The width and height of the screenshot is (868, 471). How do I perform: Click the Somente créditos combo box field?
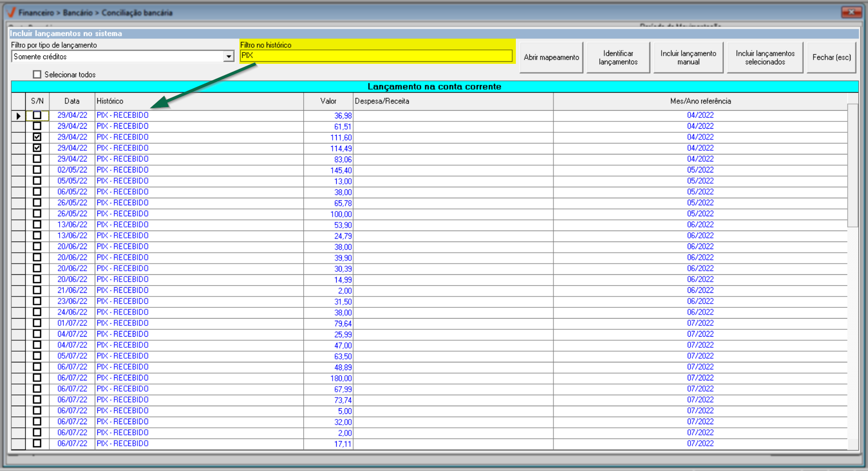117,57
